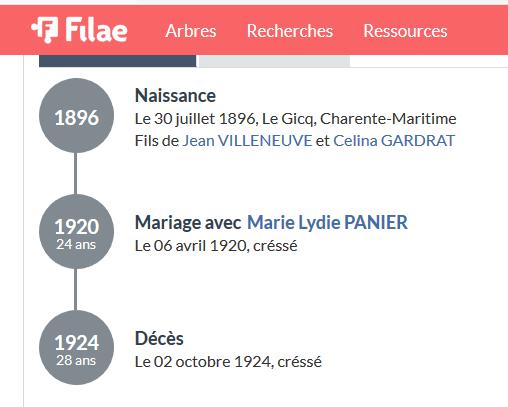Select the light gray inactive tab
The height and width of the screenshot is (407, 508).
[274, 61]
